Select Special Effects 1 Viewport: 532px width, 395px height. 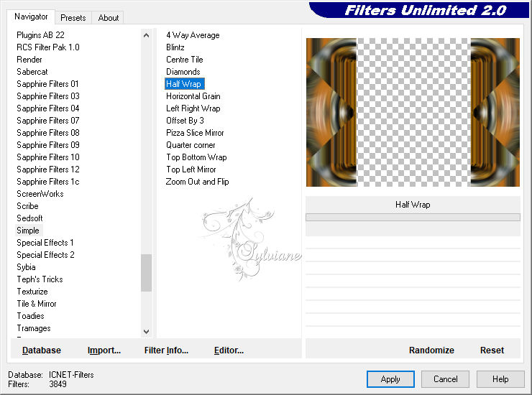click(45, 243)
